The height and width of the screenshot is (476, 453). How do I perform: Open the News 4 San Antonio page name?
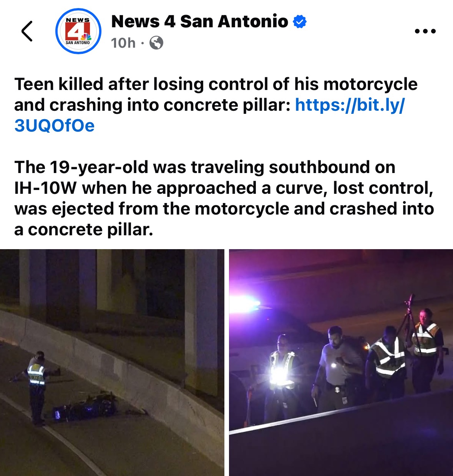pyautogui.click(x=199, y=22)
